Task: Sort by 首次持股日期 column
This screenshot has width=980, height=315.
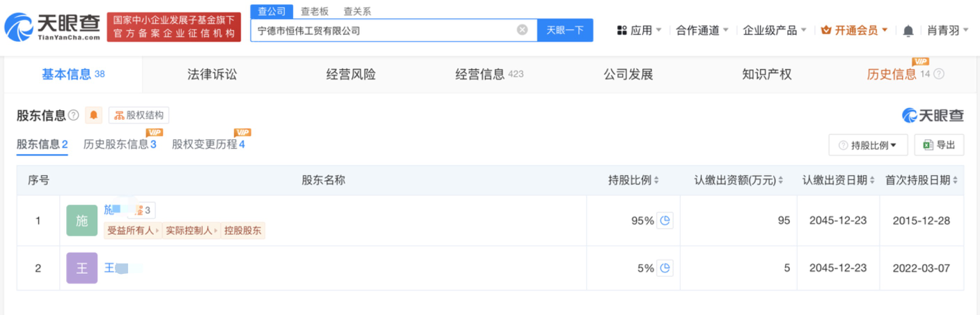Action: [955, 180]
